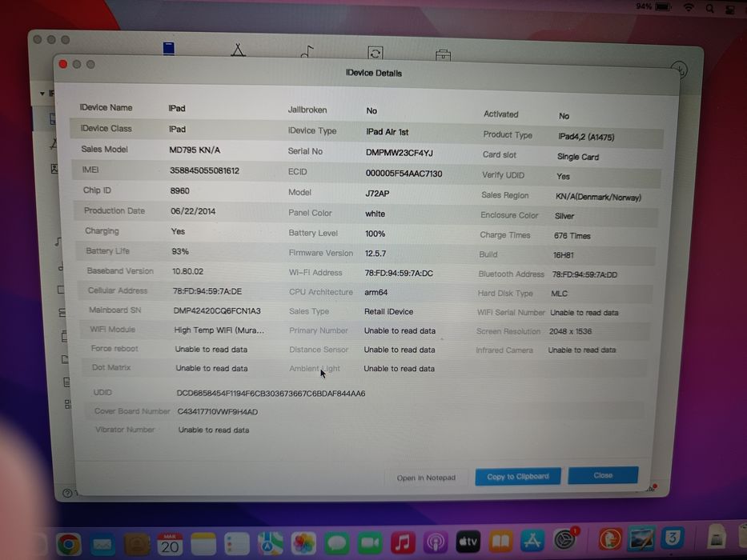Viewport: 747px width, 560px height.
Task: Select Product Type value iPad4,2 (A1475)
Action: pyautogui.click(x=586, y=137)
